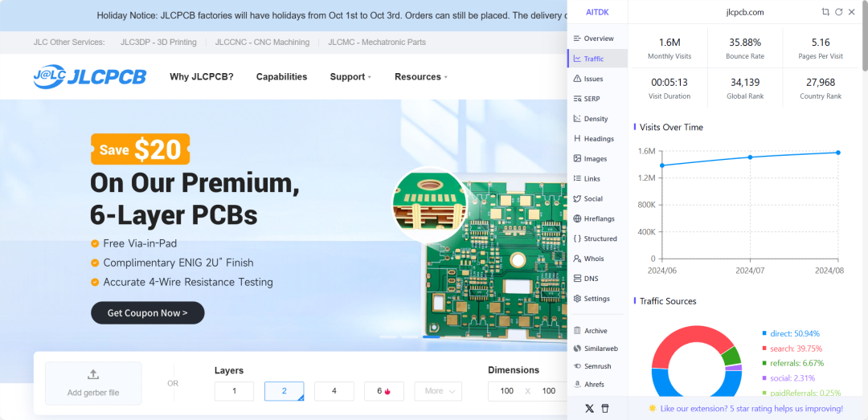Open the Capabilities page
868x420 pixels.
[x=281, y=76]
